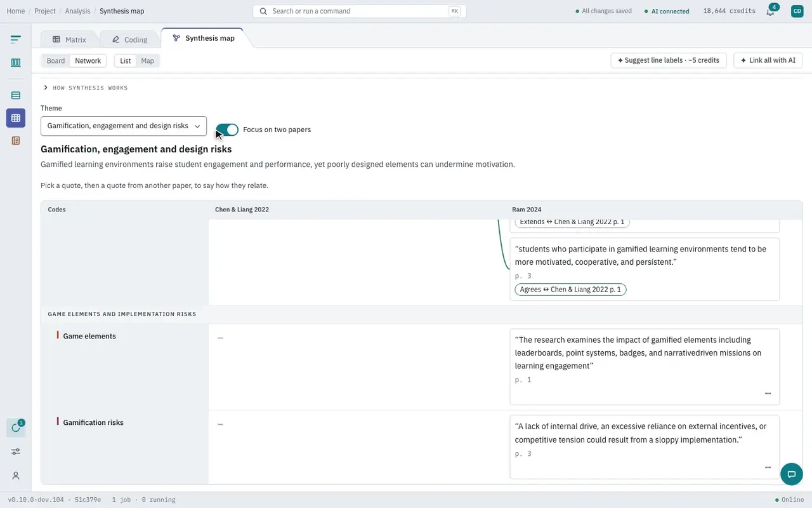Open the chat bubble button
Screen dimensions: 812x508
pos(791,474)
